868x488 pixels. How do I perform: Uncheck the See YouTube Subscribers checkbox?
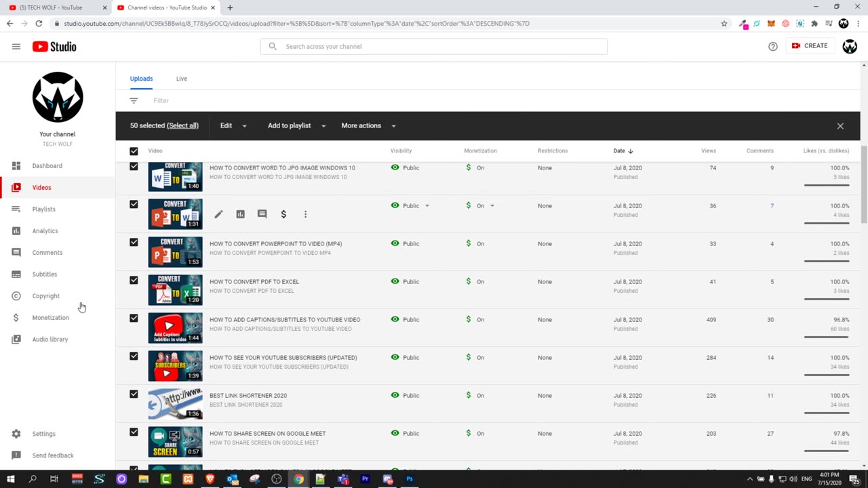click(x=134, y=356)
